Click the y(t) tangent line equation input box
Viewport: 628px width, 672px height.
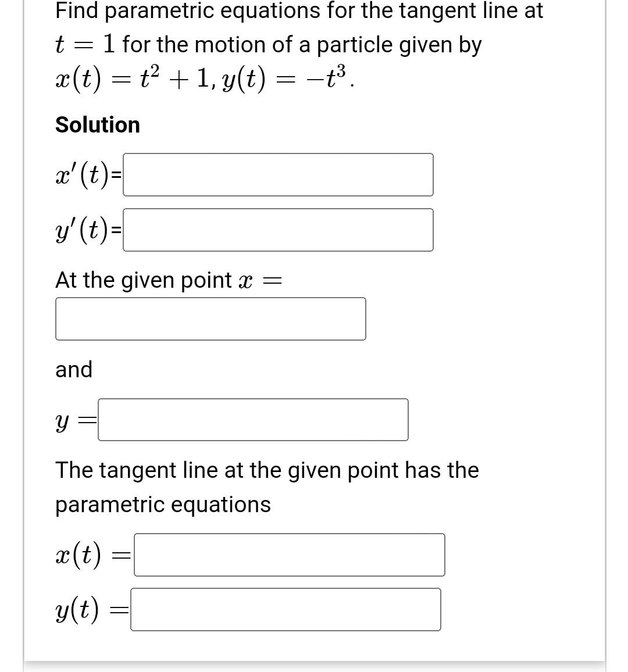click(x=286, y=609)
